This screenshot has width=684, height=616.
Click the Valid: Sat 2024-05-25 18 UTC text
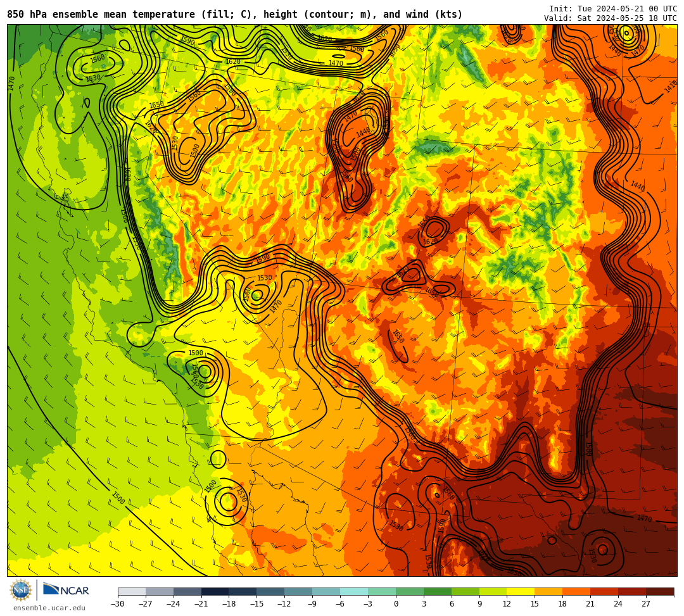pos(611,18)
